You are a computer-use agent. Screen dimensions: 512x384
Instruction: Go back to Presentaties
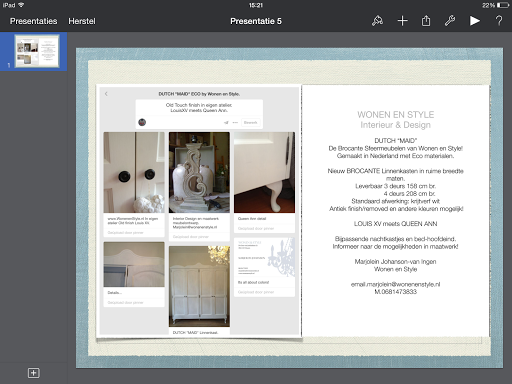(33, 21)
